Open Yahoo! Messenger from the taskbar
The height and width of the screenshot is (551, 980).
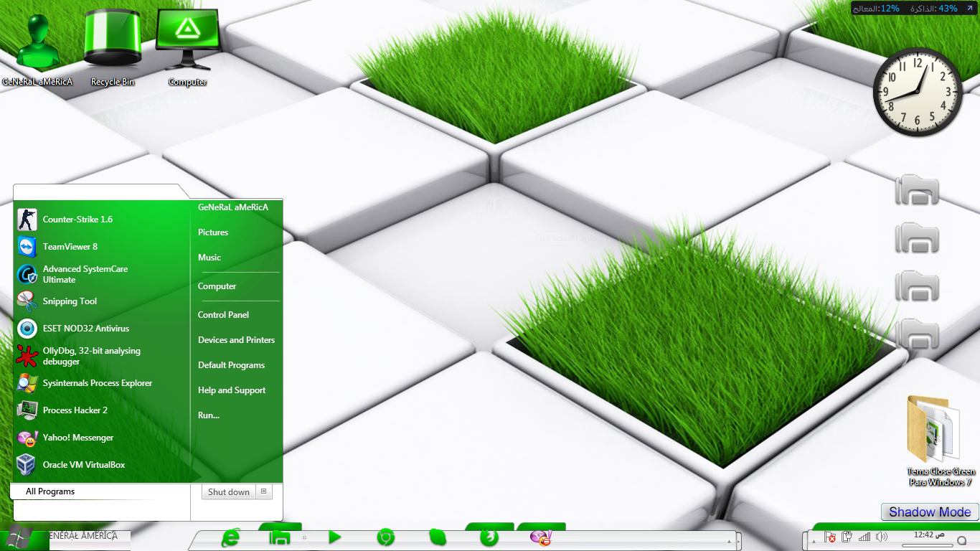point(540,537)
